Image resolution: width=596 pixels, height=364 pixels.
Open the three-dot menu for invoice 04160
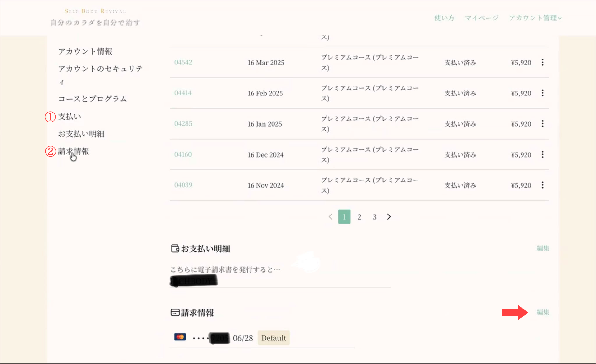(542, 154)
